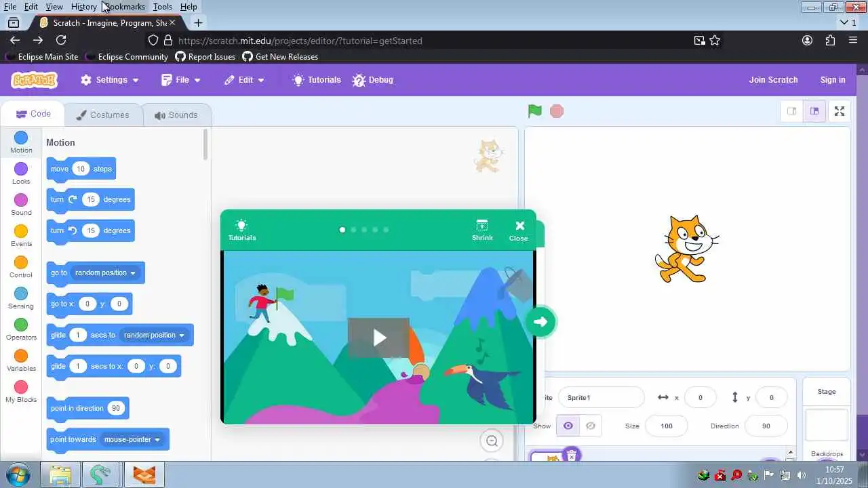Show the sprite using eye icon
Image resolution: width=868 pixels, height=488 pixels.
tap(568, 426)
